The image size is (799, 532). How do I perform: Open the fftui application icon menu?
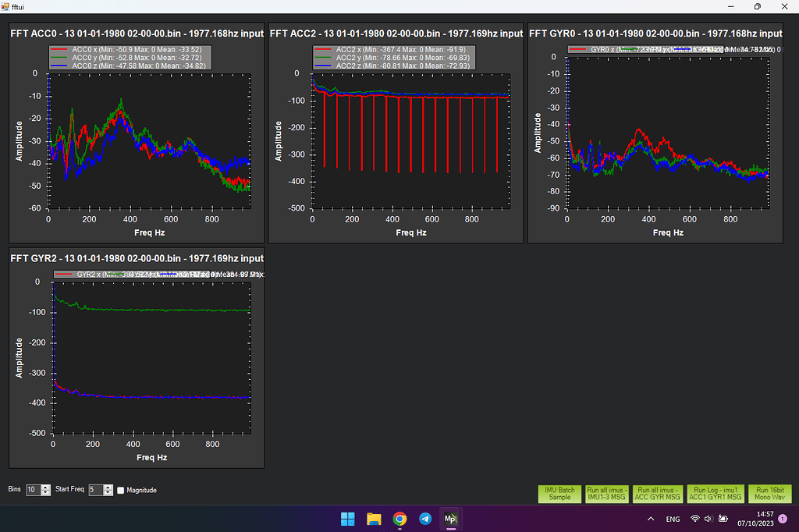click(6, 6)
